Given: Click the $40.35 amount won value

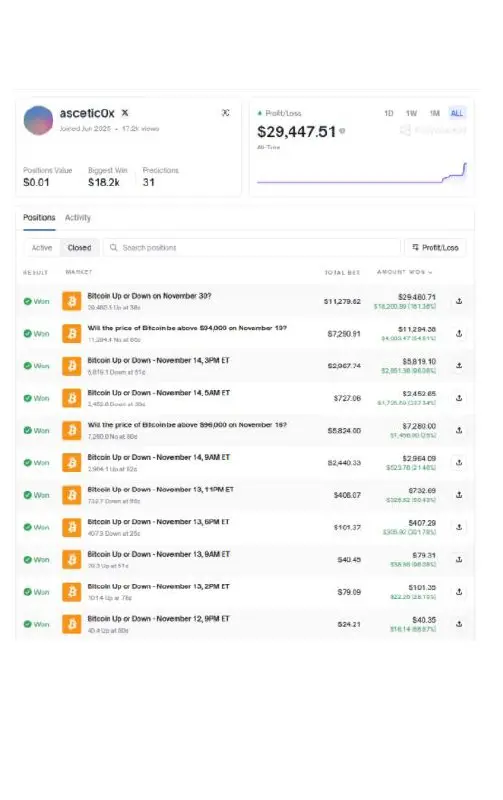Looking at the screenshot, I should tap(424, 620).
